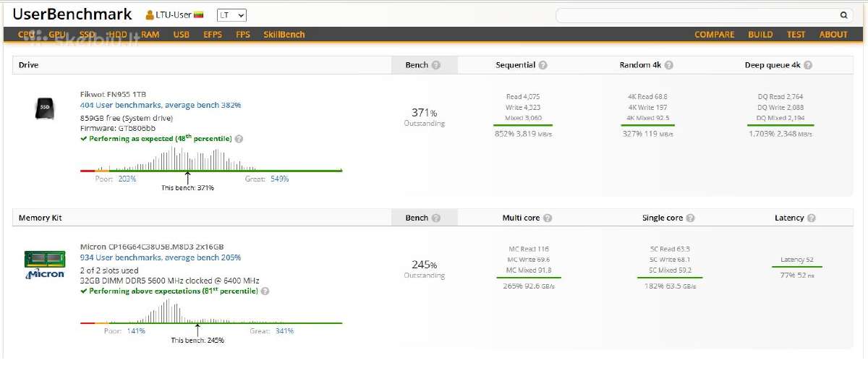Screen dimensions: 868x384
Task: Click the 2 of 2 slots used text
Action: coord(110,270)
